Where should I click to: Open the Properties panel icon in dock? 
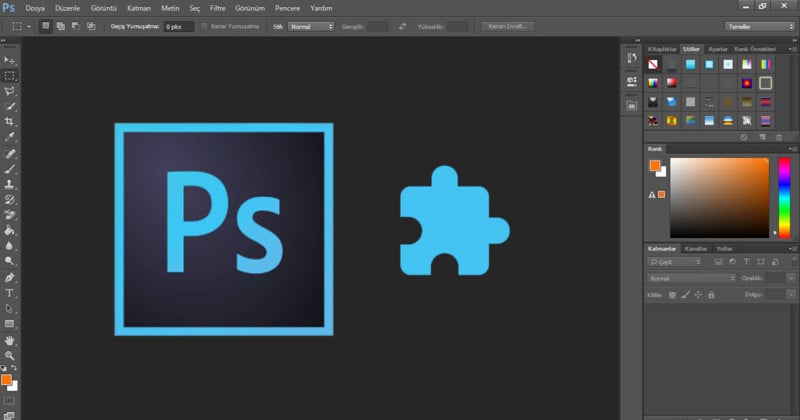(x=632, y=81)
